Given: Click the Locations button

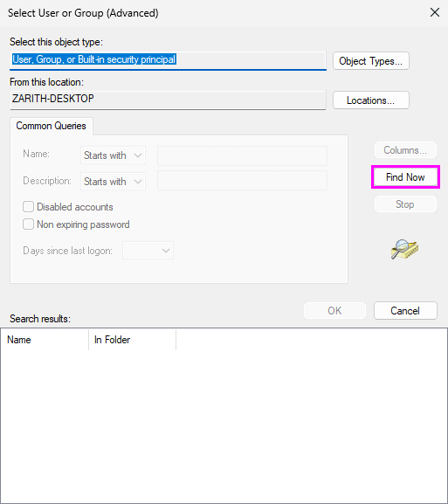Looking at the screenshot, I should (371, 100).
